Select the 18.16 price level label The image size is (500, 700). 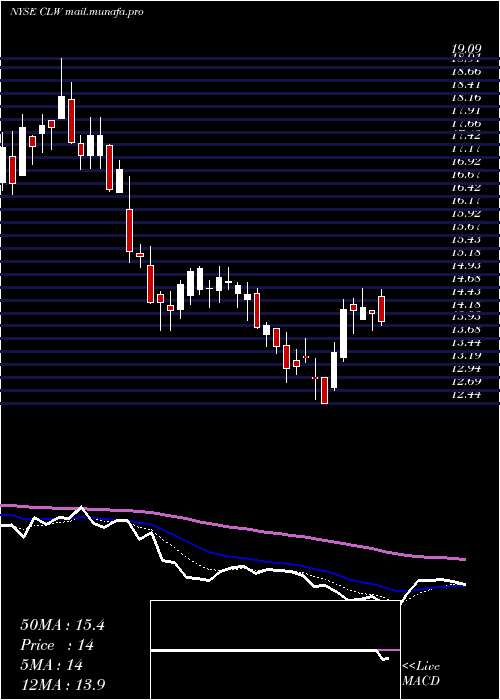pyautogui.click(x=467, y=97)
